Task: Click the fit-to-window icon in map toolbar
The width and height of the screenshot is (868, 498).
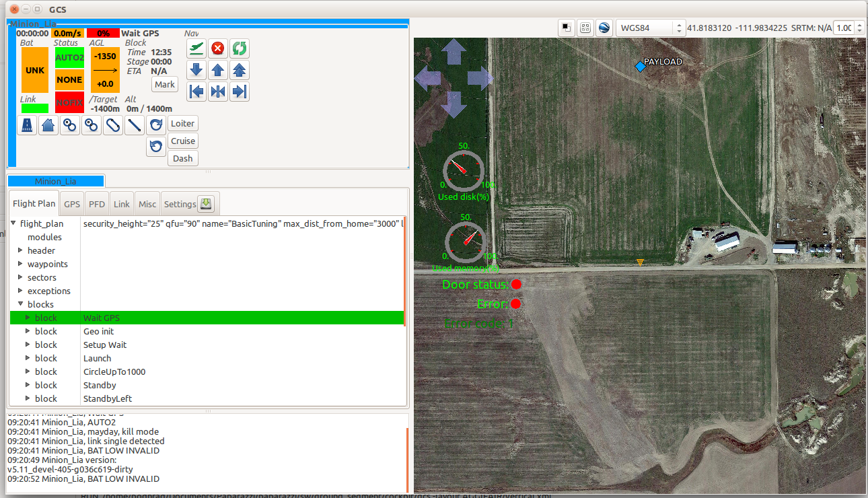Action: (585, 28)
